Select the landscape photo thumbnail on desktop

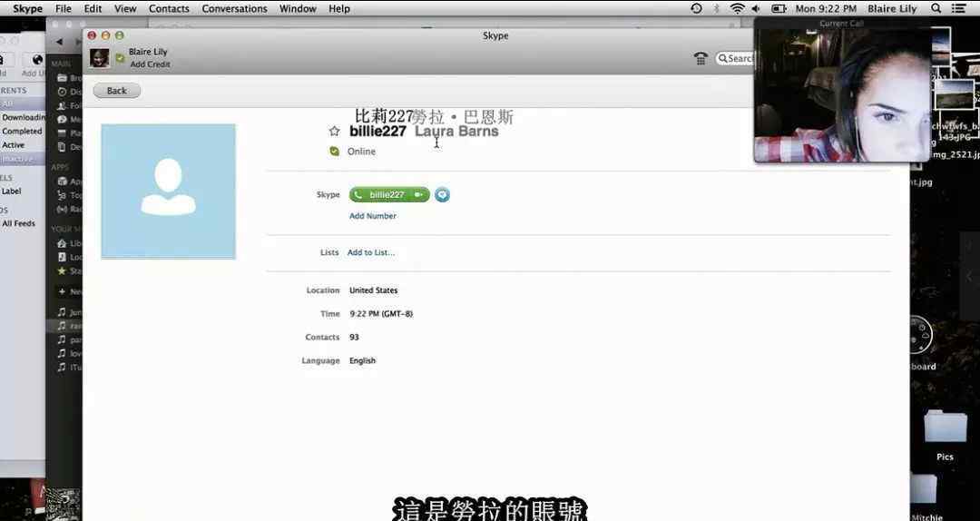pos(954,96)
